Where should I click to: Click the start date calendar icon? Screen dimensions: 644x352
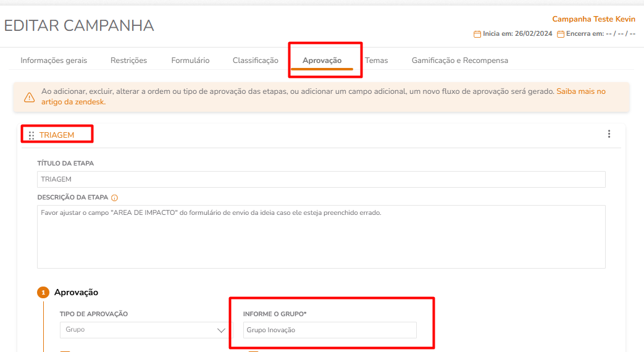[477, 34]
